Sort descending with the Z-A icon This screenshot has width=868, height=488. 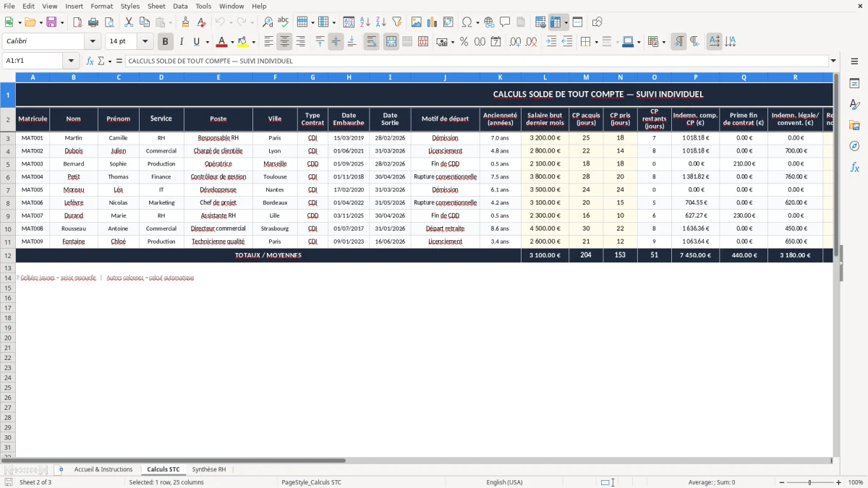coord(381,22)
